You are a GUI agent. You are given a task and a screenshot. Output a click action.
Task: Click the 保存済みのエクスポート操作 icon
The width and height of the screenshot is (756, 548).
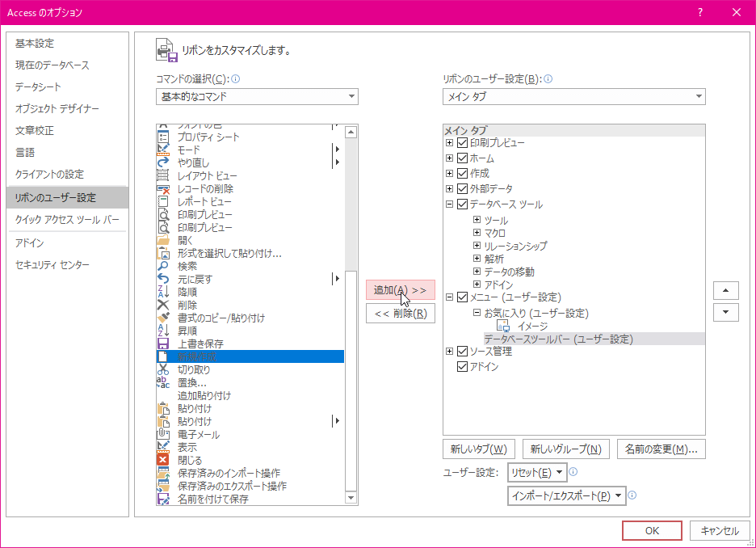pyautogui.click(x=163, y=486)
